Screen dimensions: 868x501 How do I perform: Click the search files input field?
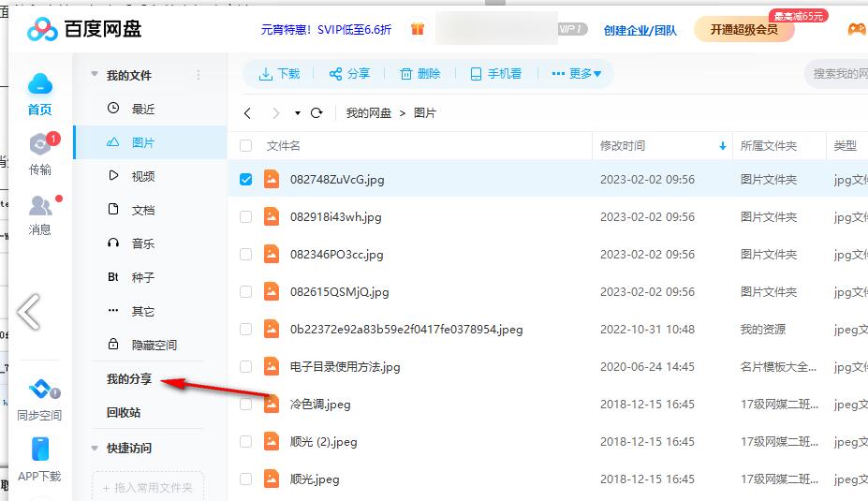838,74
